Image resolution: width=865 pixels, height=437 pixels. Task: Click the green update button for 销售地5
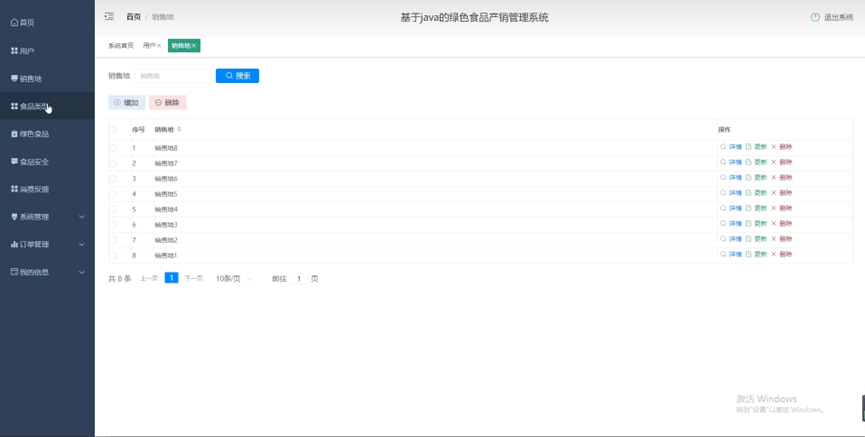pos(756,193)
